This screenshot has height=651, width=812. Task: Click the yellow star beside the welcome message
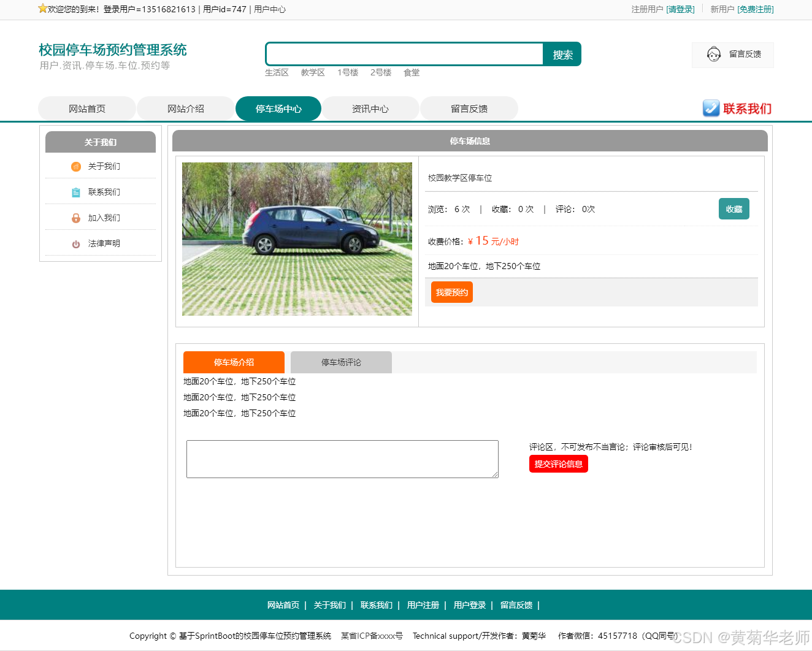41,8
